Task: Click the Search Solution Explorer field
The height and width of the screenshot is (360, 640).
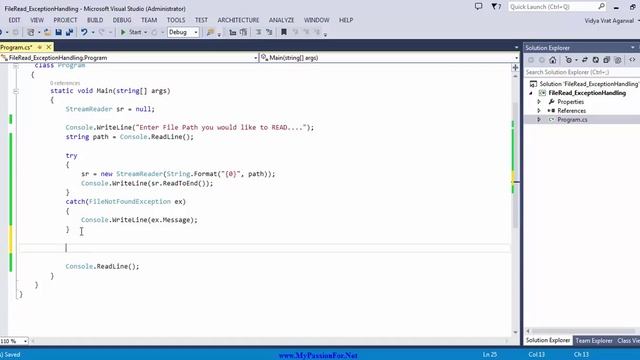Action: (x=582, y=72)
